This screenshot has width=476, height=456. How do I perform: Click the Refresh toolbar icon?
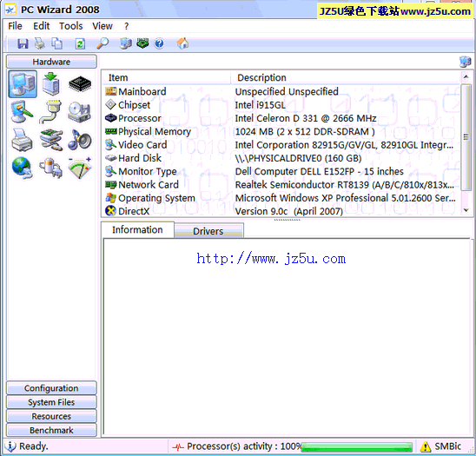[80, 43]
